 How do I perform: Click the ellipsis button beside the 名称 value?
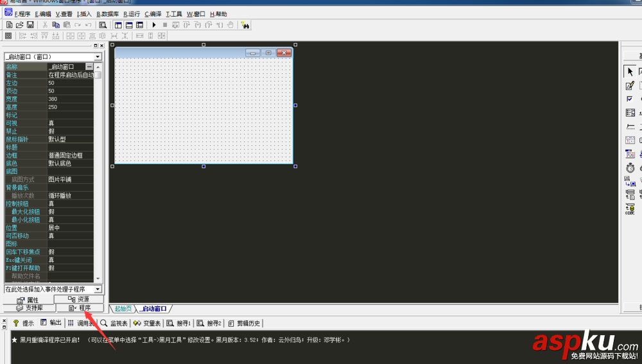(89, 66)
